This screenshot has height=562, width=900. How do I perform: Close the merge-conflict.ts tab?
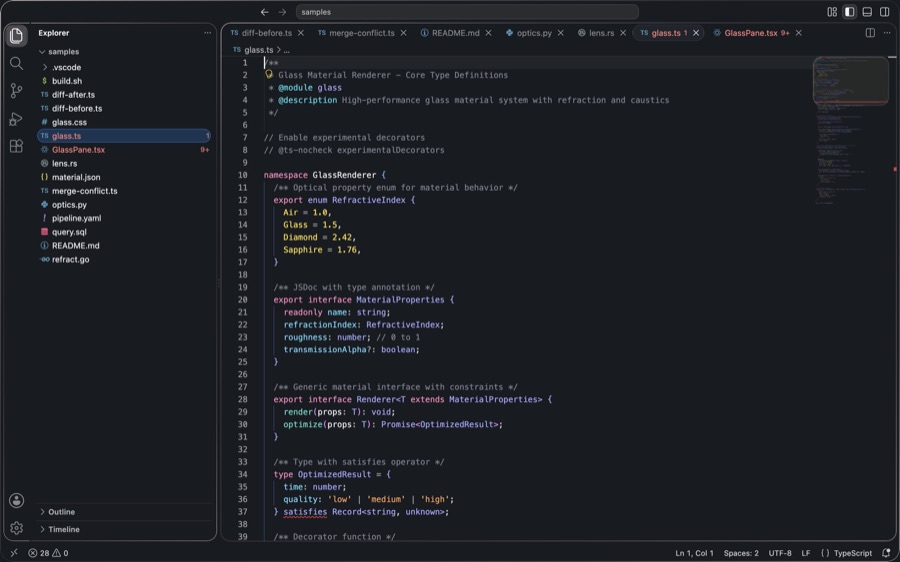click(x=404, y=33)
